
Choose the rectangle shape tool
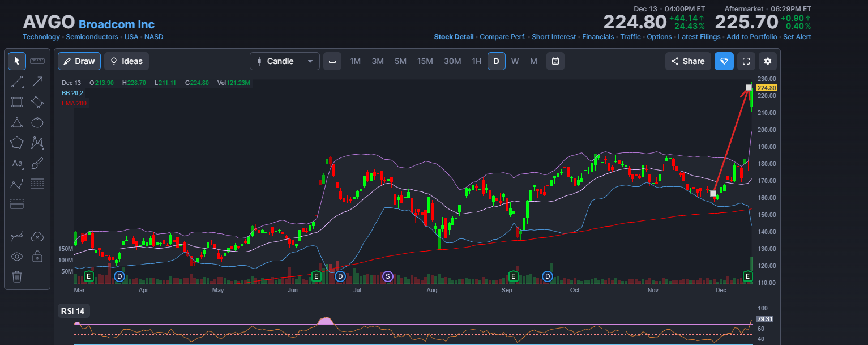coord(17,102)
